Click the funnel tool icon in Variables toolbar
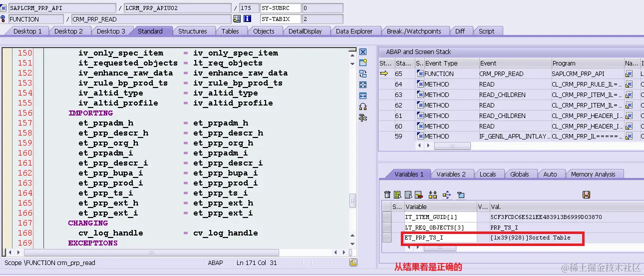Viewport: 644px width, 276px height. coord(461,194)
